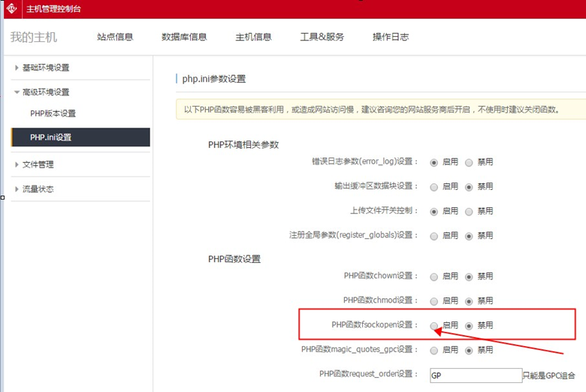Enable PHP function fsockopen
Viewport: 586px width, 392px height.
434,326
